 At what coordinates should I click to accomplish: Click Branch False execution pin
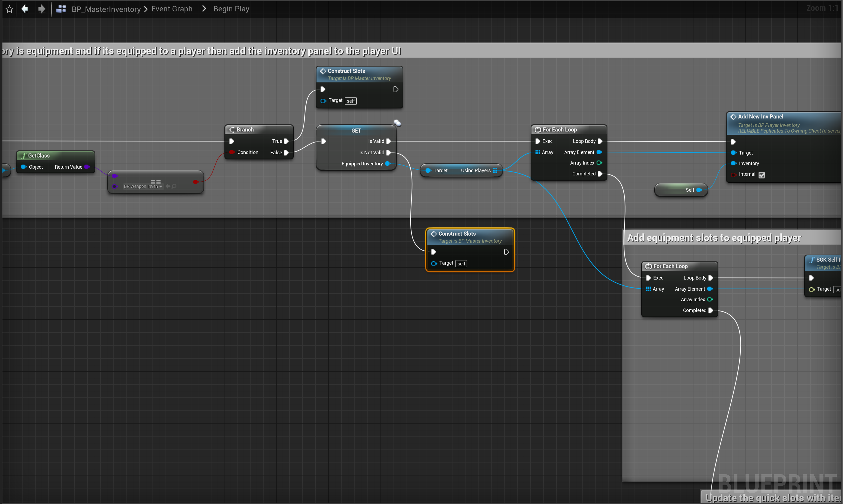pyautogui.click(x=286, y=152)
